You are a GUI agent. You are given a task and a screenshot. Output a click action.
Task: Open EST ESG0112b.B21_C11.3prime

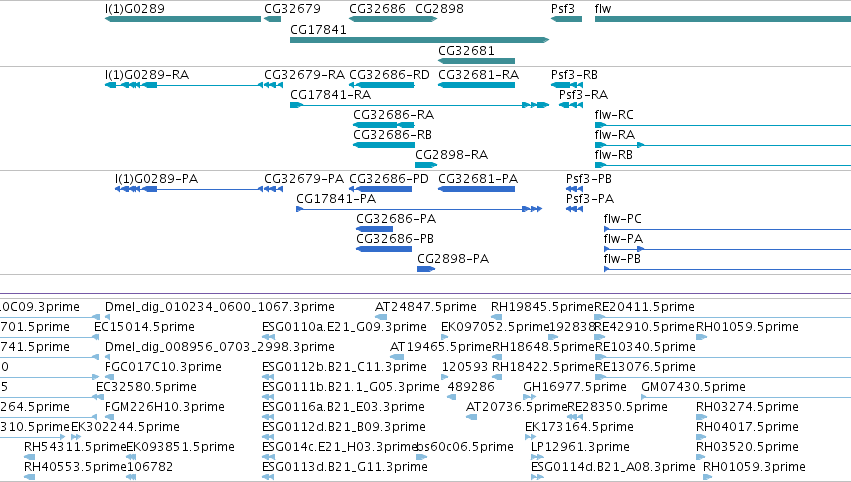click(x=344, y=367)
